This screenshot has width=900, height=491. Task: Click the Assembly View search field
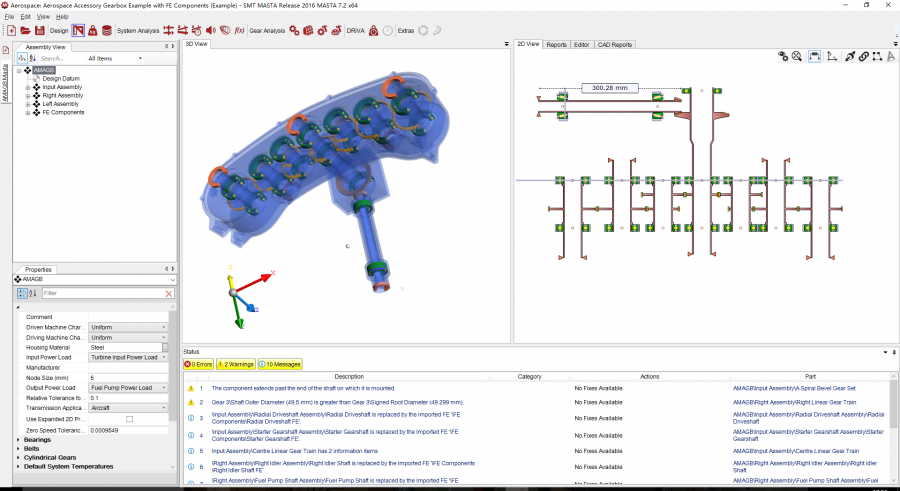pos(61,58)
